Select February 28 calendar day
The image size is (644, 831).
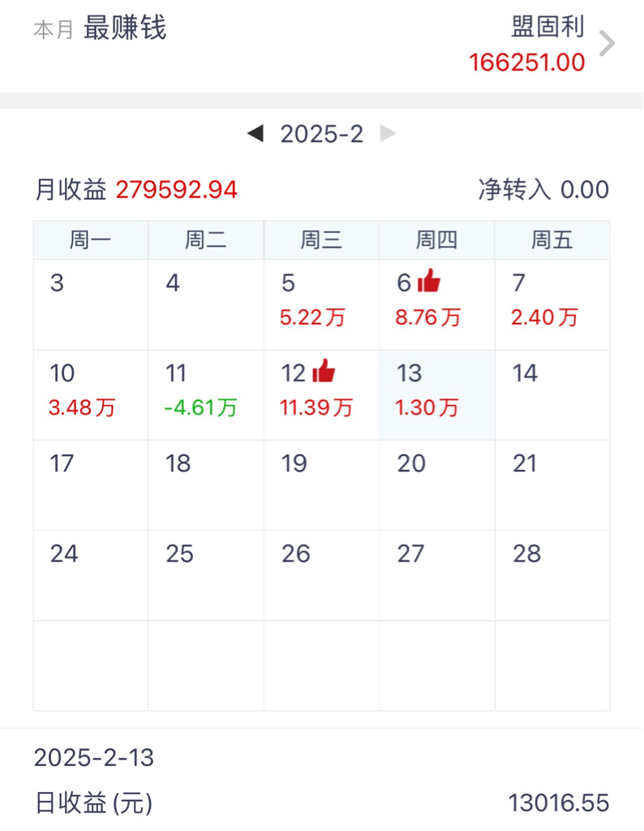click(x=552, y=575)
